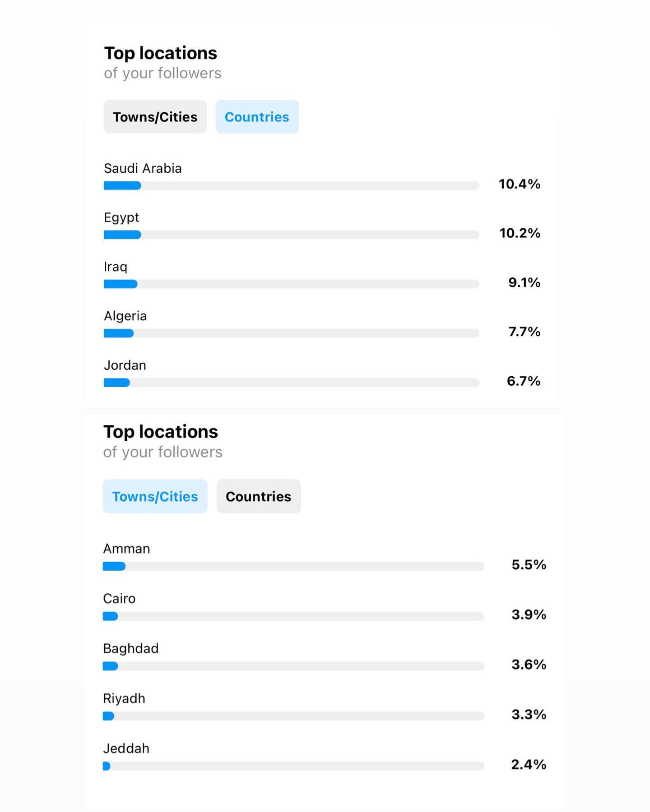Viewport: 650px width, 812px height.
Task: Click the 10.4% value for Saudi Arabia
Action: 519,184
